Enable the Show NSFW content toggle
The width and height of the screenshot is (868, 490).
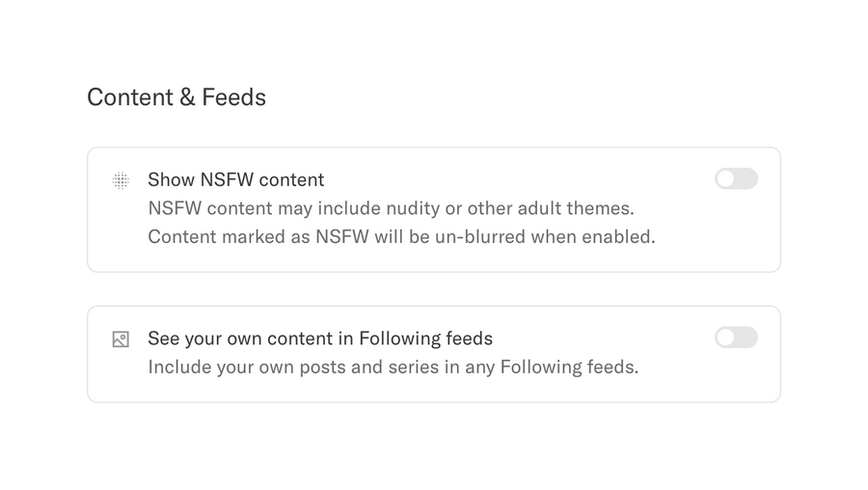click(736, 178)
